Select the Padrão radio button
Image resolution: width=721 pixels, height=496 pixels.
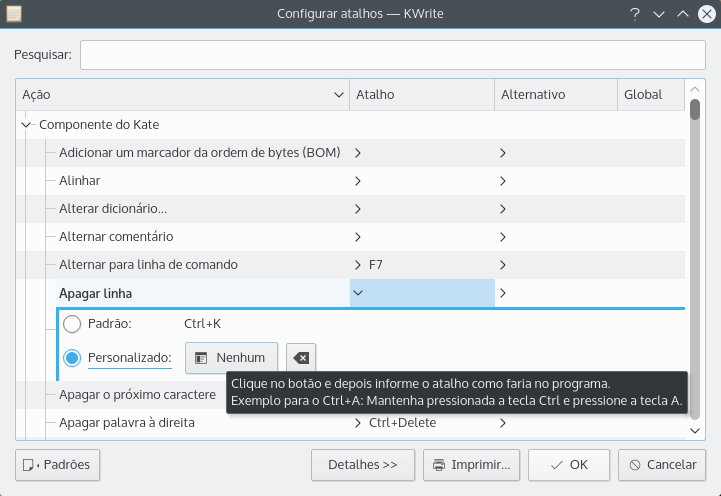pyautogui.click(x=72, y=324)
